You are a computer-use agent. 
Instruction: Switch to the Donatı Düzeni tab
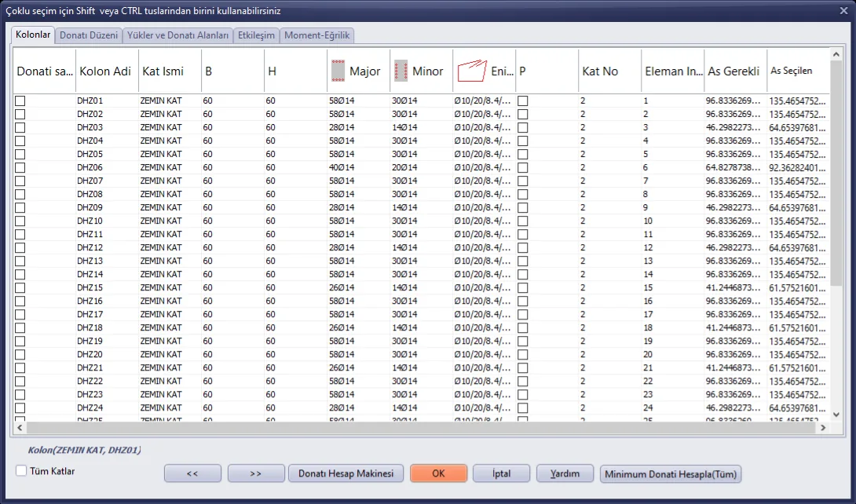tap(89, 35)
